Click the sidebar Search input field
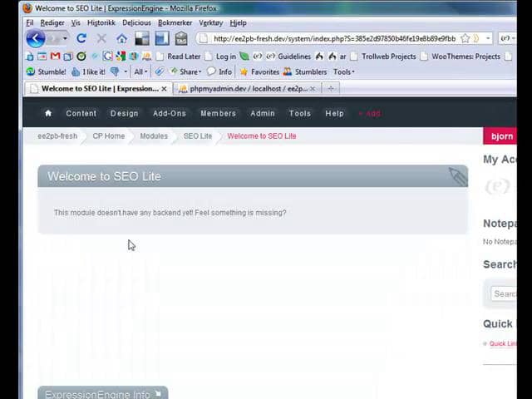Viewport: 532px width, 399px height. pyautogui.click(x=504, y=293)
